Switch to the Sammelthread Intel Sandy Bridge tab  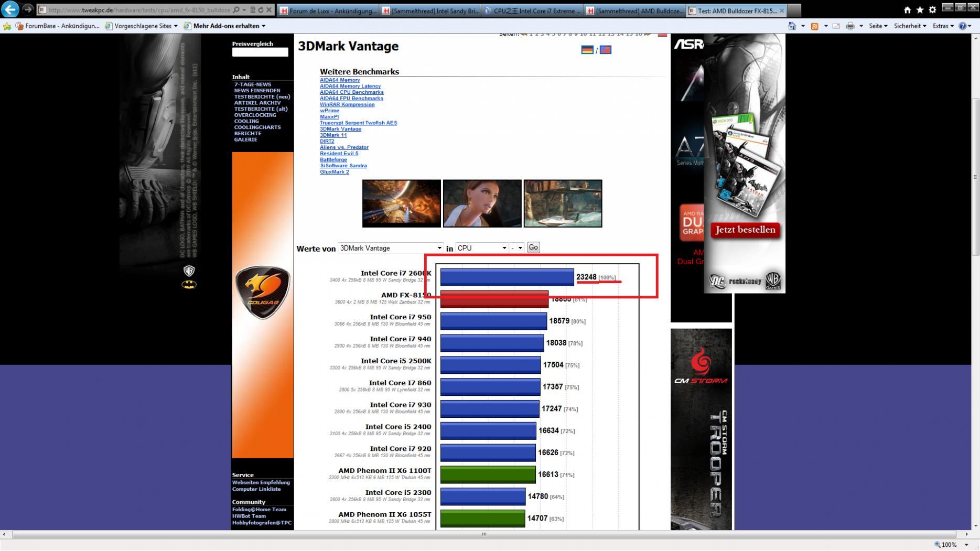click(x=430, y=10)
